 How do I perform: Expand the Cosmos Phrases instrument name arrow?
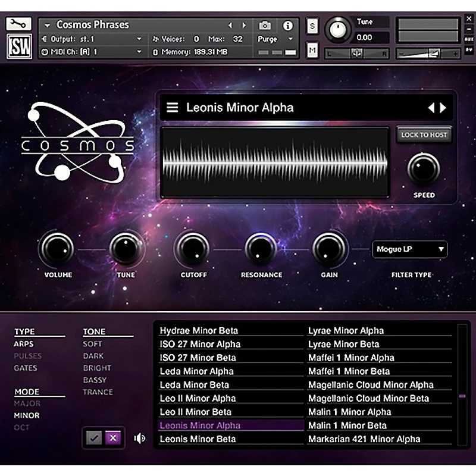(x=47, y=26)
